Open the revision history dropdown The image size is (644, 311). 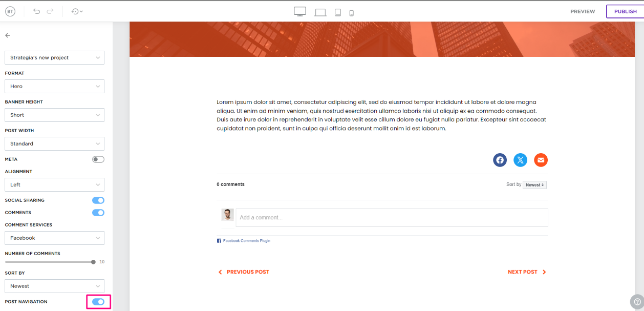pyautogui.click(x=77, y=11)
